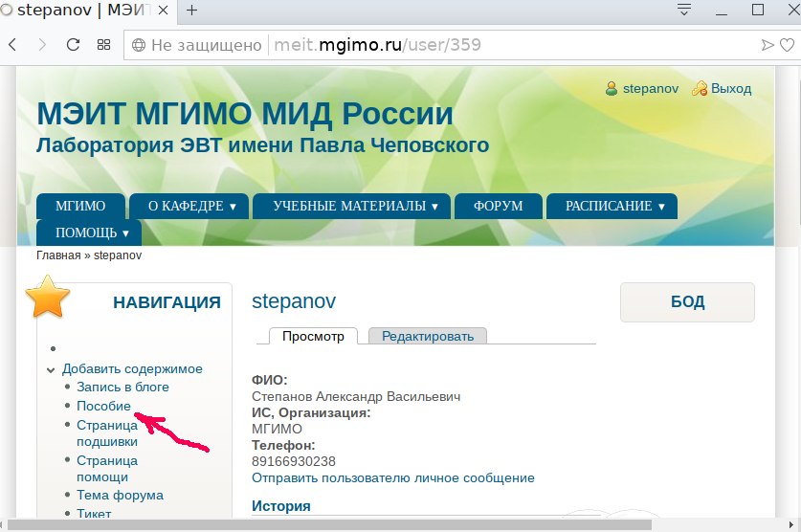Click the site title МЭИТ МГИМО МИД России
Screen dimensions: 801x532
coord(245,113)
